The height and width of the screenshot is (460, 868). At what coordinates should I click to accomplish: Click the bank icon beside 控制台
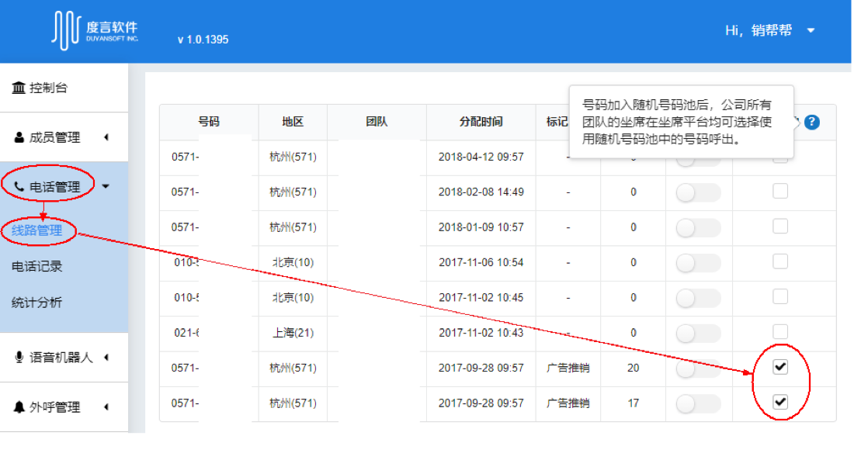click(x=19, y=88)
